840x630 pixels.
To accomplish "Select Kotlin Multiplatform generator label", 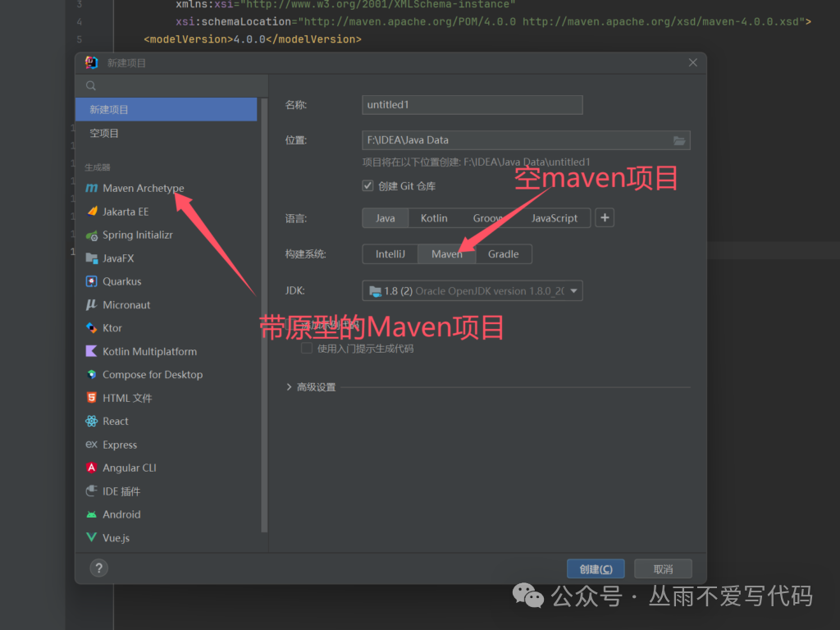I will tap(149, 351).
